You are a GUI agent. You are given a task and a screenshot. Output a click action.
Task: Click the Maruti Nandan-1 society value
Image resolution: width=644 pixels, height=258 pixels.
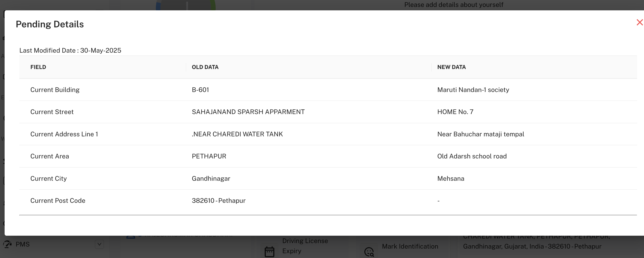click(x=473, y=90)
